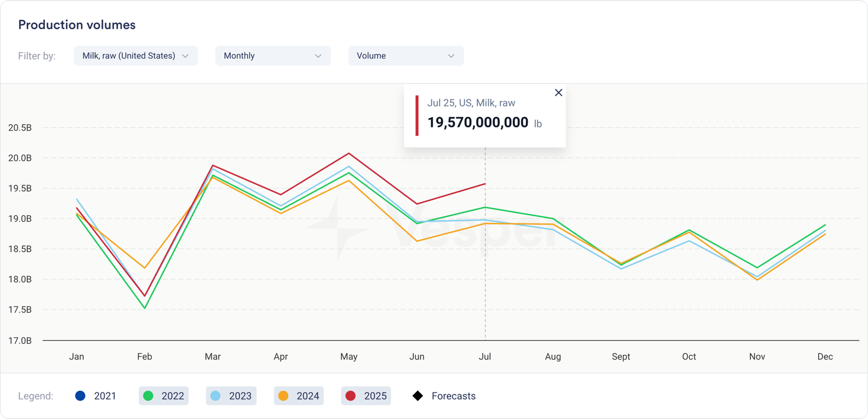This screenshot has height=419, width=868.
Task: Click the red 2025 legend dot
Action: 350,396
